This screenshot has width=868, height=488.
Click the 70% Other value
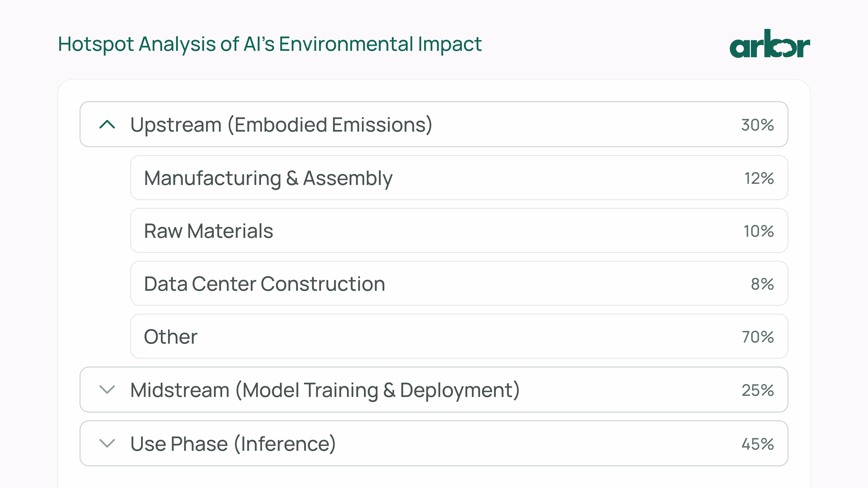click(x=758, y=337)
